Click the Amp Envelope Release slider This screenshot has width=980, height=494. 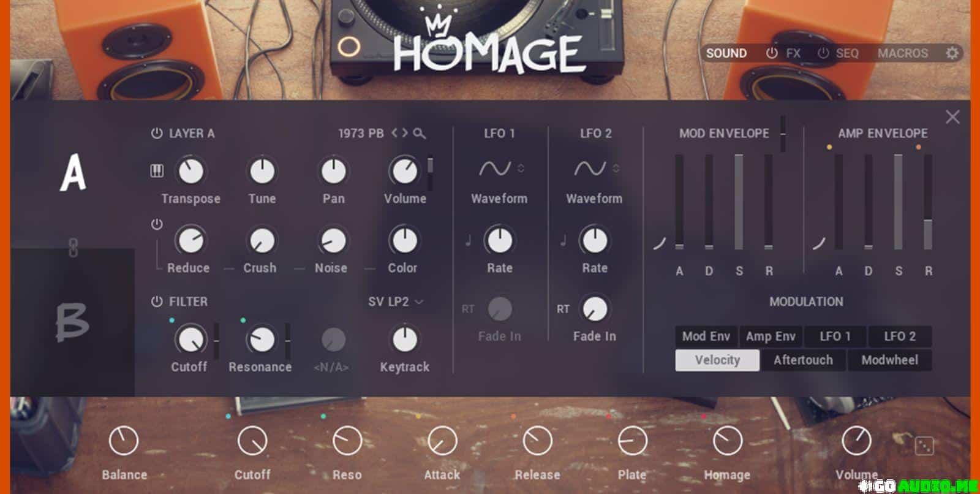click(928, 202)
